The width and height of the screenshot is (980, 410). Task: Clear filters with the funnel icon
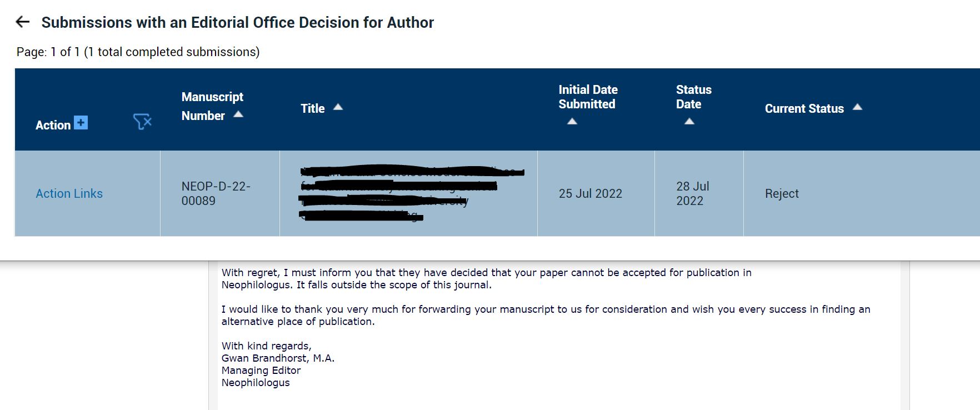[142, 122]
